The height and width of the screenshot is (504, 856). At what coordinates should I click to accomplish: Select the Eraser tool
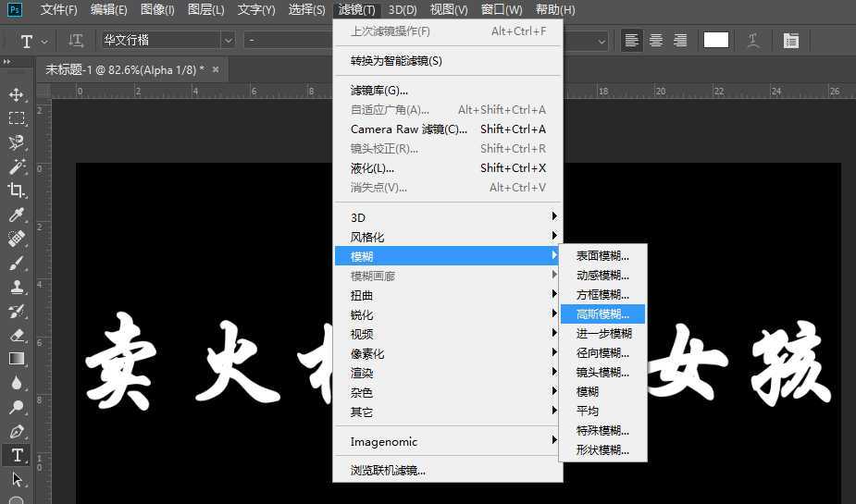(x=17, y=335)
